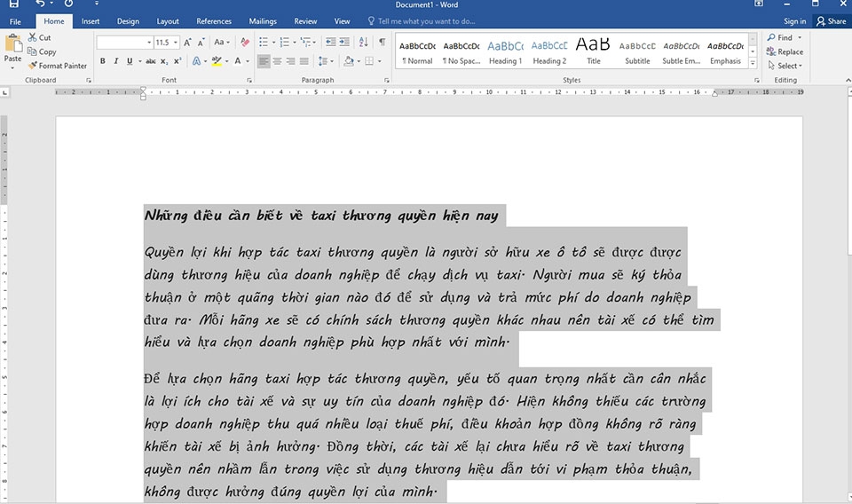Click the text highlight color button

[217, 61]
